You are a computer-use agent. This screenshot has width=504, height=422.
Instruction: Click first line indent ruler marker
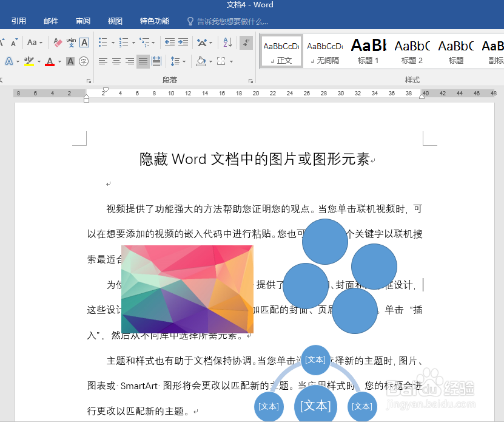106,90
